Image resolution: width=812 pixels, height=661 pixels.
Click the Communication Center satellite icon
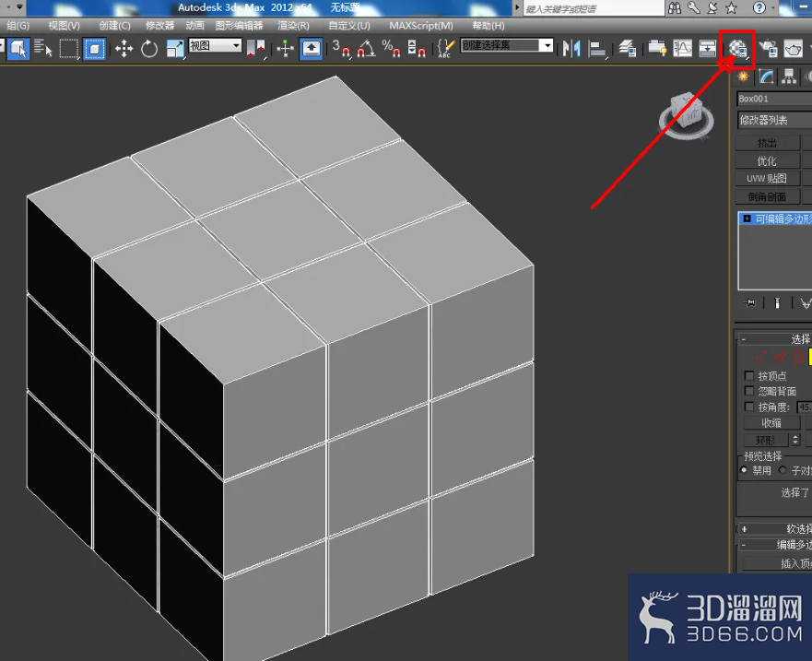(x=712, y=7)
